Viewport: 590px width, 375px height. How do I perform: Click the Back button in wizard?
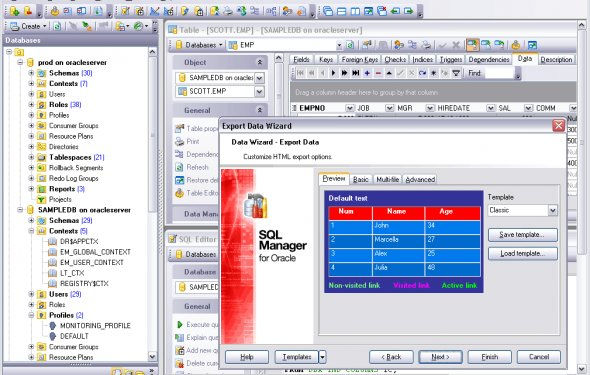tap(391, 357)
